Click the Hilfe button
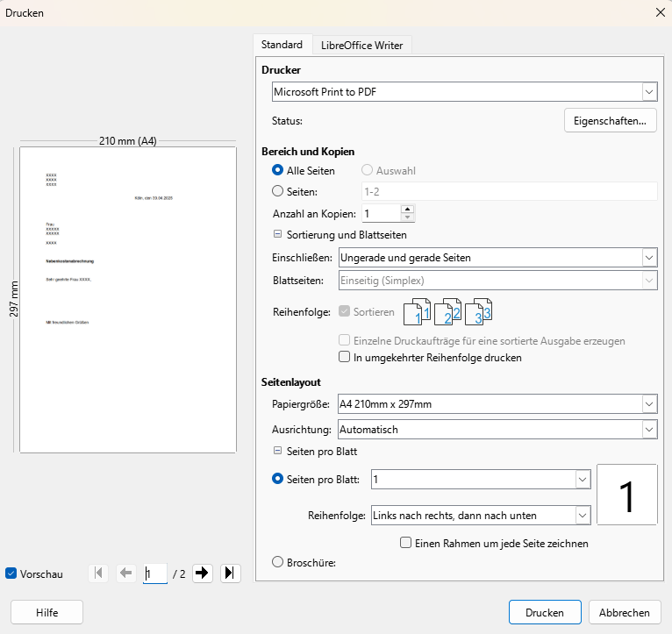 click(46, 613)
